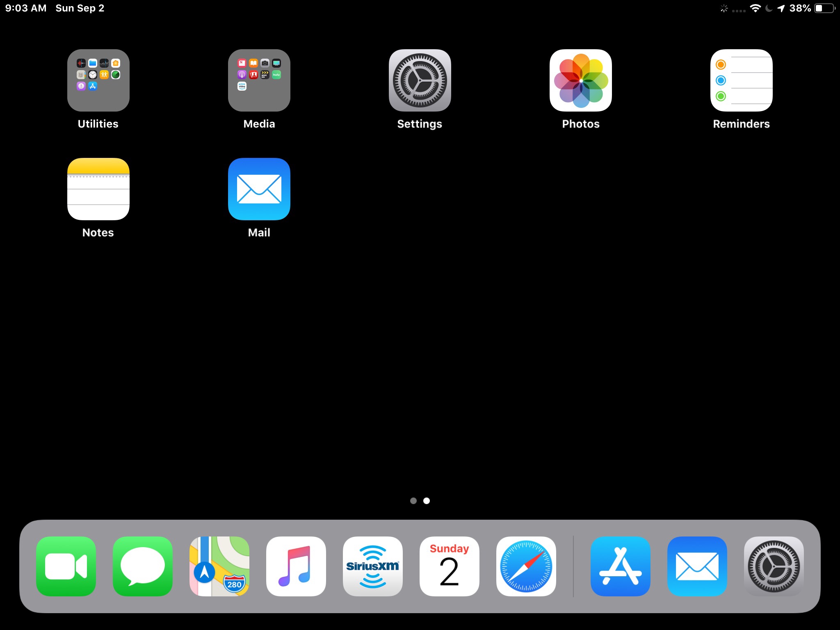The height and width of the screenshot is (630, 840).
Task: Open the Calendar app showing Sunday 2
Action: tap(450, 566)
